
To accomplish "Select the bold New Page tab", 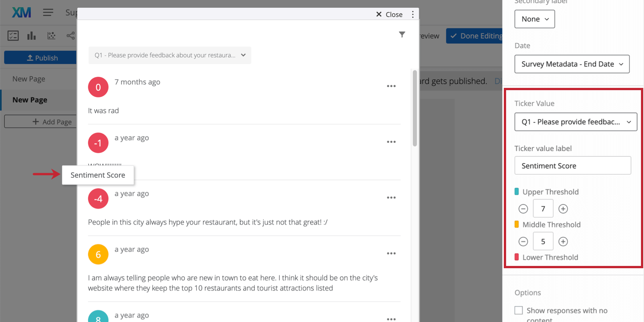I will click(x=30, y=100).
